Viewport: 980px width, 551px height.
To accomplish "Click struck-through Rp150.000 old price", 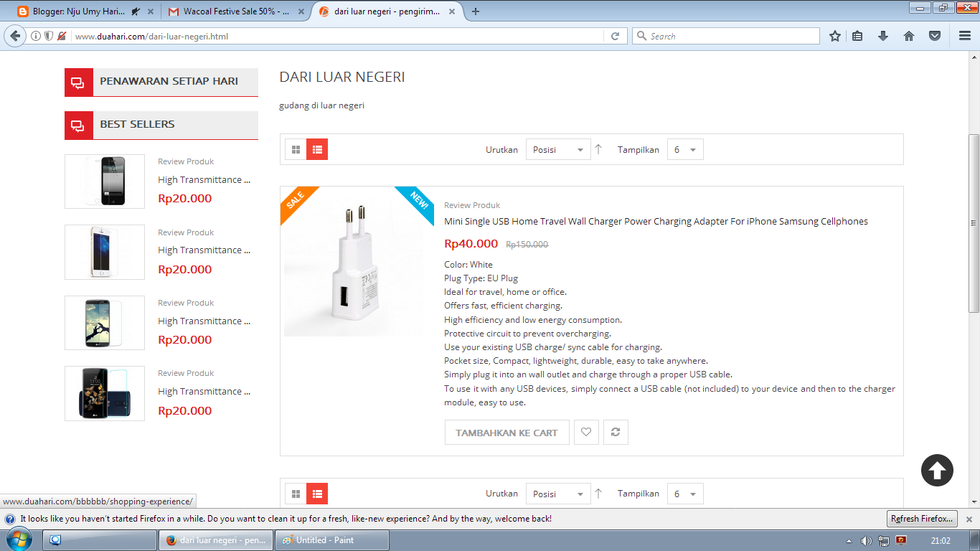I will click(527, 245).
